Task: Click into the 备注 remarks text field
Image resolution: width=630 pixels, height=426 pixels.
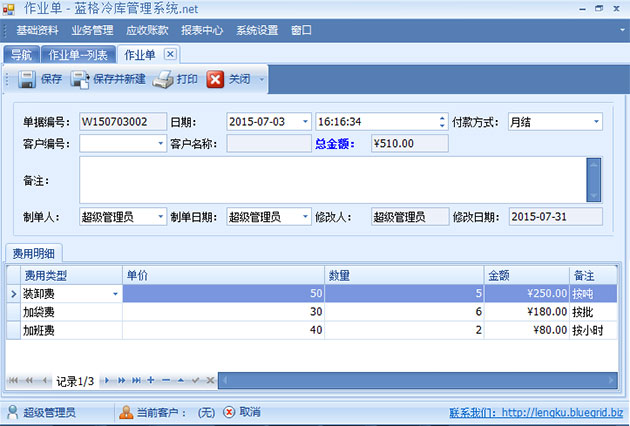Action: (330, 179)
